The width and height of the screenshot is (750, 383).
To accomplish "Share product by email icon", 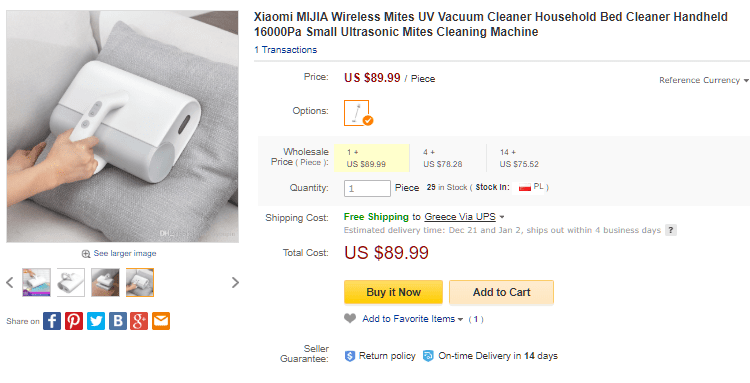I will [x=161, y=321].
